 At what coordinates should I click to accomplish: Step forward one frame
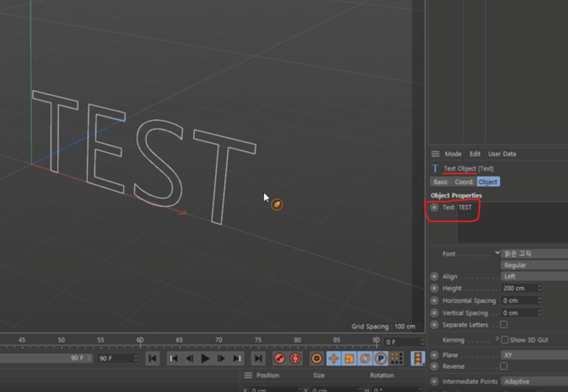[x=221, y=358]
